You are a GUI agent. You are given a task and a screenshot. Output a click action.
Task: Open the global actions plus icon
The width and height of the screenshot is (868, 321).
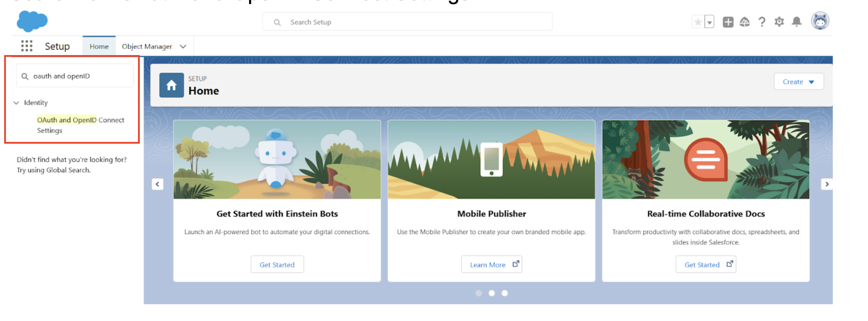(728, 22)
